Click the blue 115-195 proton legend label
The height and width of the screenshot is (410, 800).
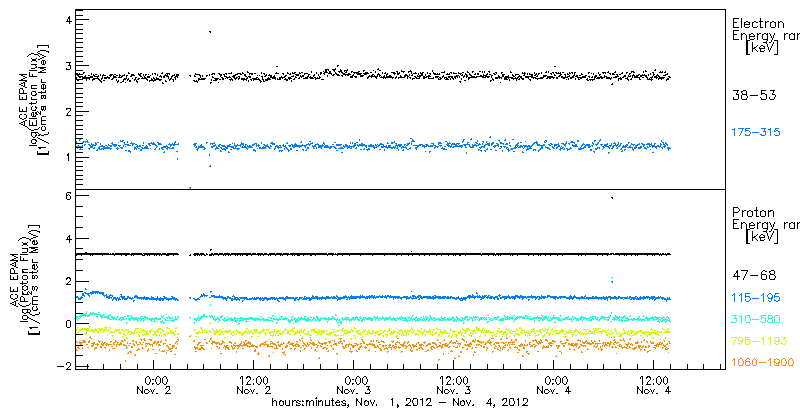click(756, 298)
